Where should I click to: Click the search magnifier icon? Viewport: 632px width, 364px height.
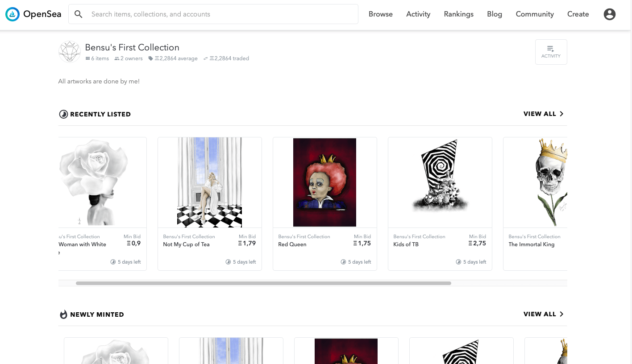[79, 14]
